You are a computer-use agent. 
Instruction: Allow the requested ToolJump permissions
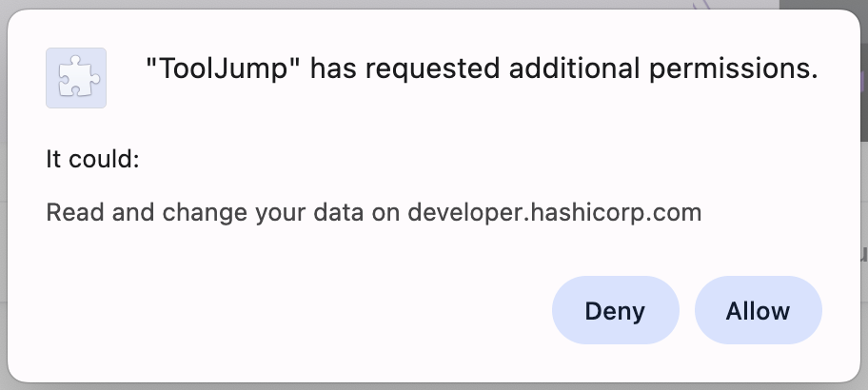point(758,310)
